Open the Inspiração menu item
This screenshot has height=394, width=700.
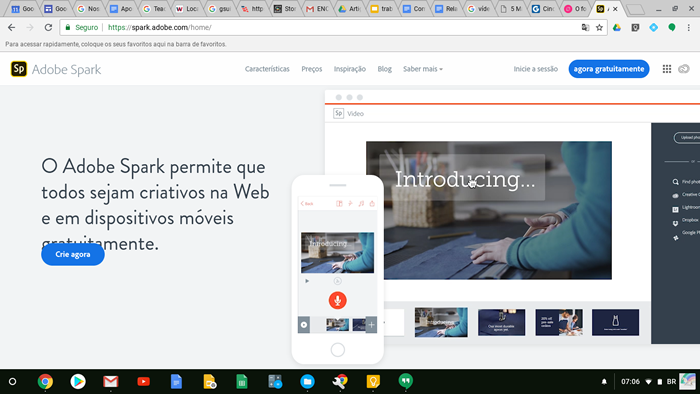(350, 69)
